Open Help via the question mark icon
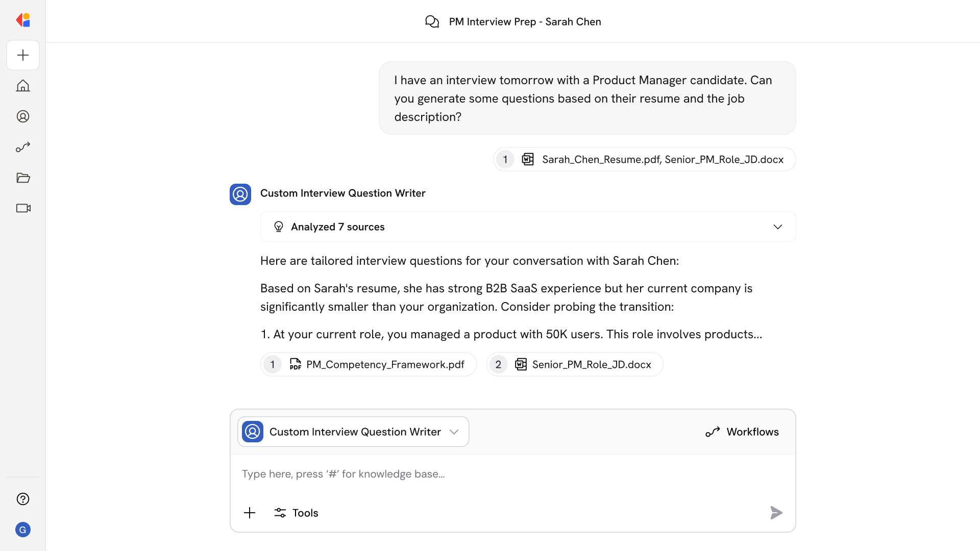 (23, 499)
